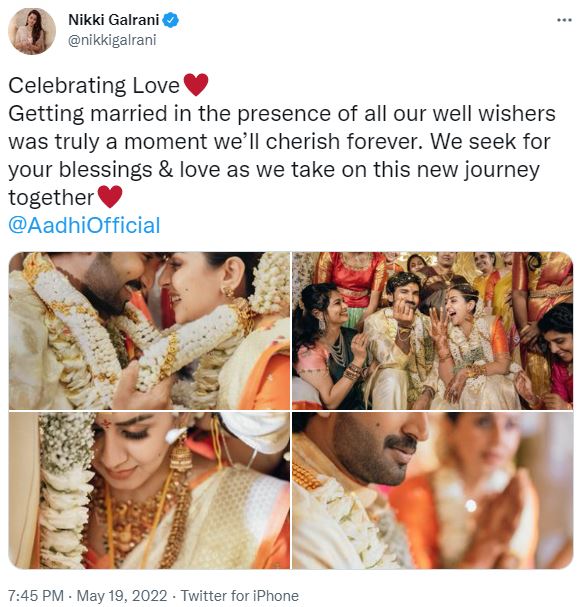The width and height of the screenshot is (579, 607).
Task: Open top-left garland exchange photo
Action: (149, 331)
